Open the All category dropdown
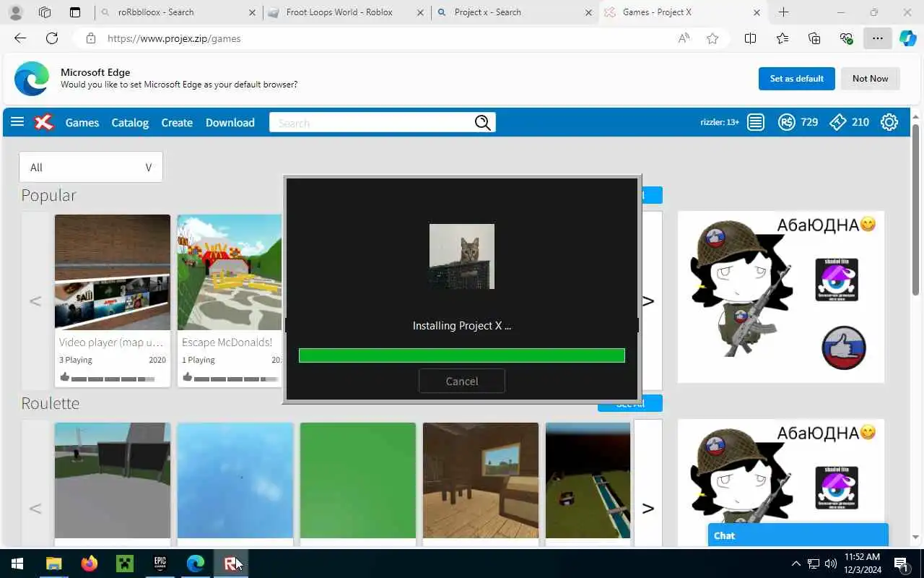This screenshot has width=924, height=578. click(91, 167)
